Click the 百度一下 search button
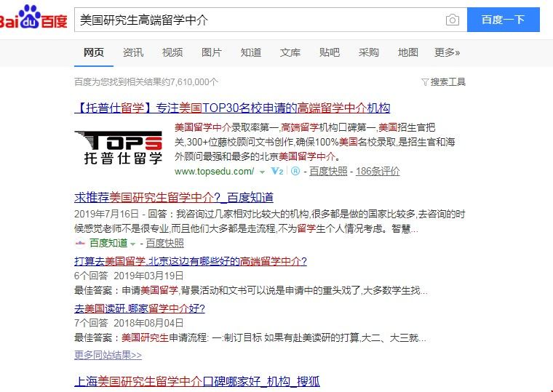The height and width of the screenshot is (392, 553). click(504, 20)
